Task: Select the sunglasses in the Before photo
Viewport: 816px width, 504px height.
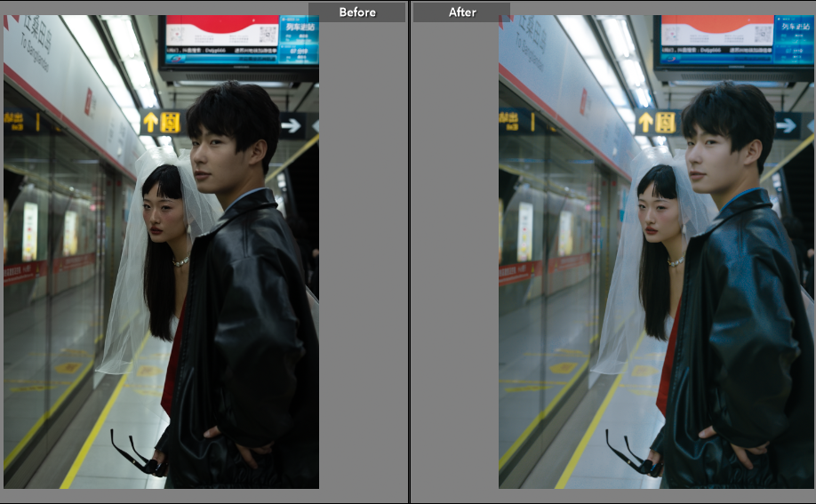Action: click(135, 453)
